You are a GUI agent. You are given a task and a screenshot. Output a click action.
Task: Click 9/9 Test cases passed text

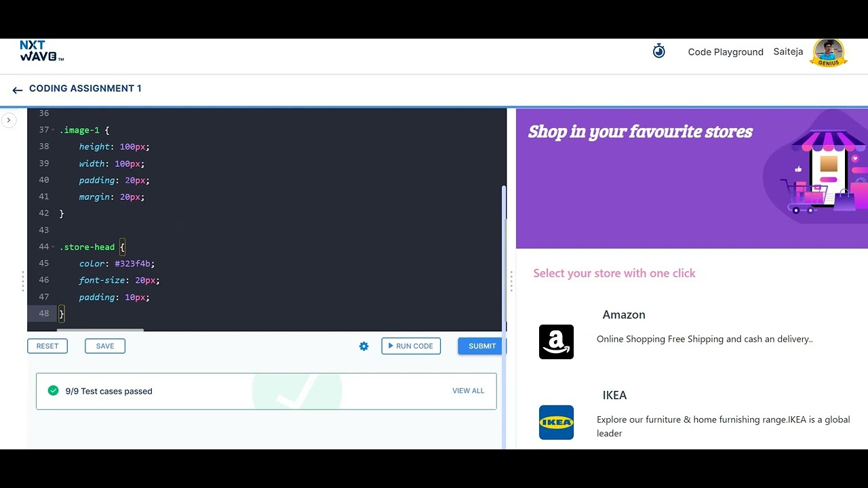tap(108, 391)
